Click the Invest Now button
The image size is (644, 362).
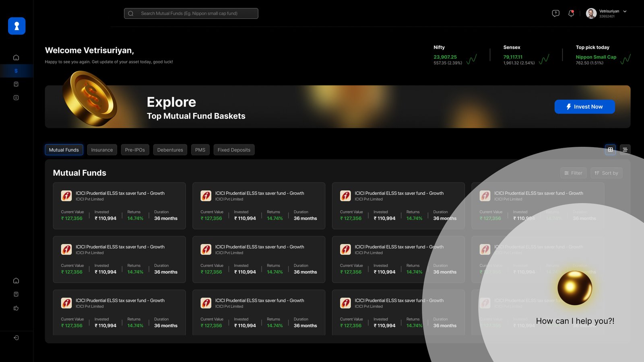point(584,107)
